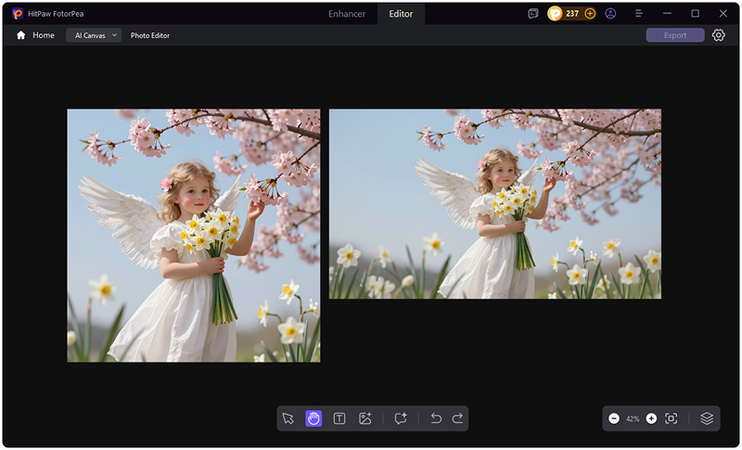Go to Home
Screen dimensions: 742x450
35,35
